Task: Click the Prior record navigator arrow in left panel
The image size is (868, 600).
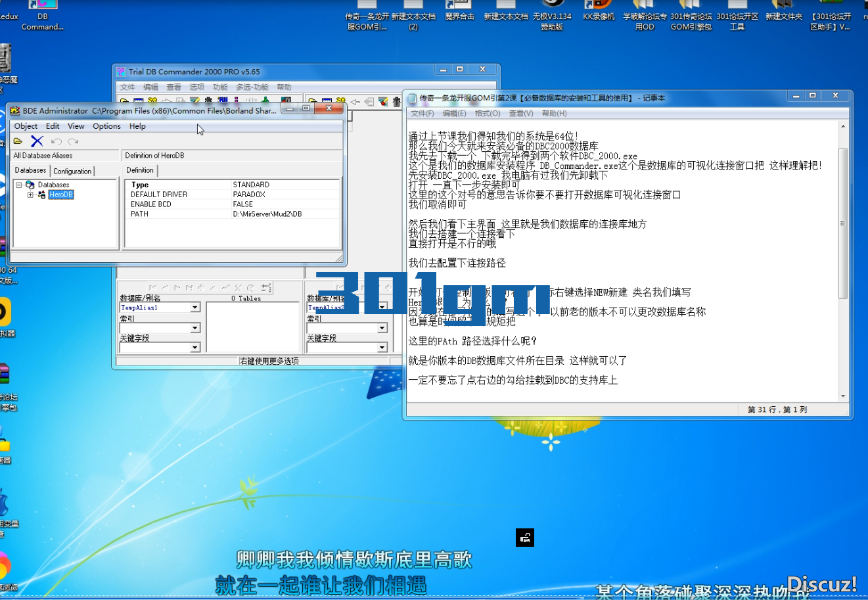Action: tap(165, 288)
